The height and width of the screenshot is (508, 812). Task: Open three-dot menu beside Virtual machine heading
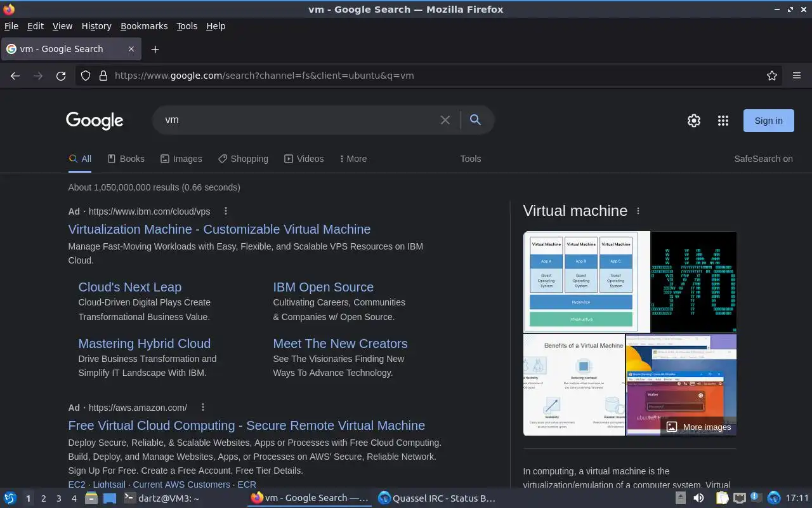638,211
